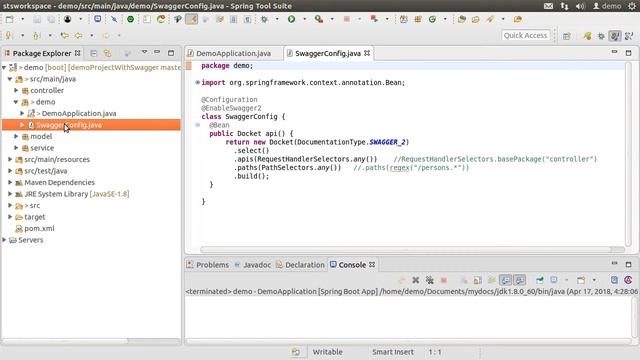The image size is (640, 360).
Task: Open the mail indicator in top panel
Action: tap(549, 6)
